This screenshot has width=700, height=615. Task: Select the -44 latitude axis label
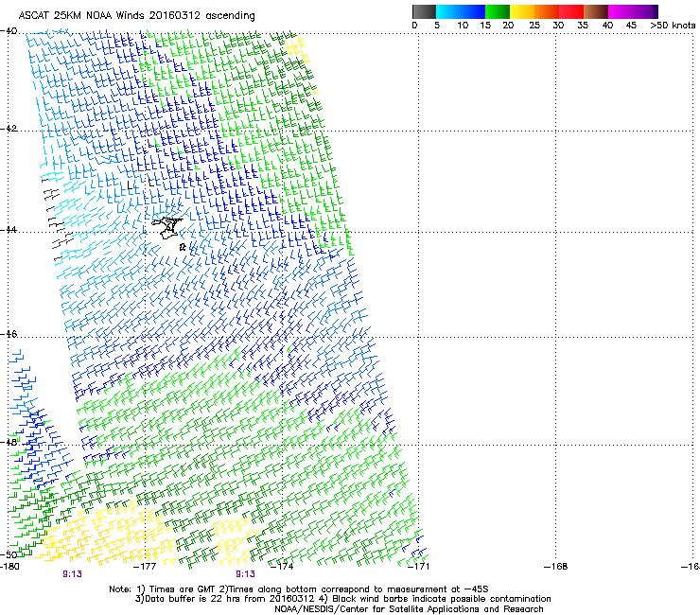pos(9,230)
